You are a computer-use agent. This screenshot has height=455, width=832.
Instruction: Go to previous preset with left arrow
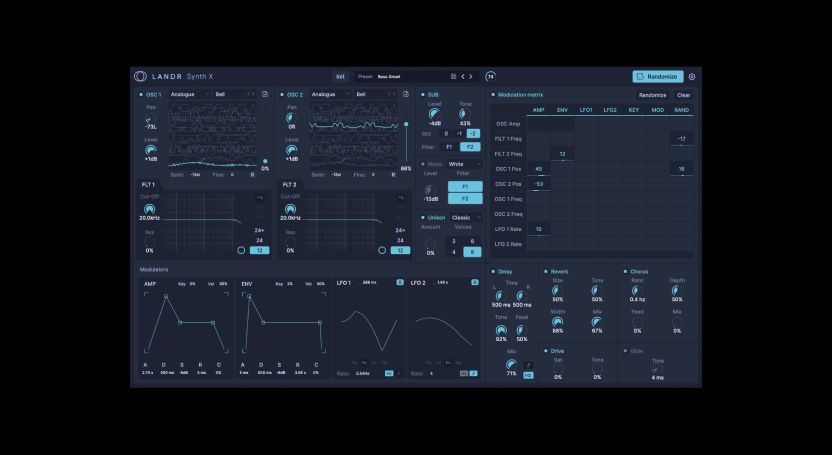463,76
